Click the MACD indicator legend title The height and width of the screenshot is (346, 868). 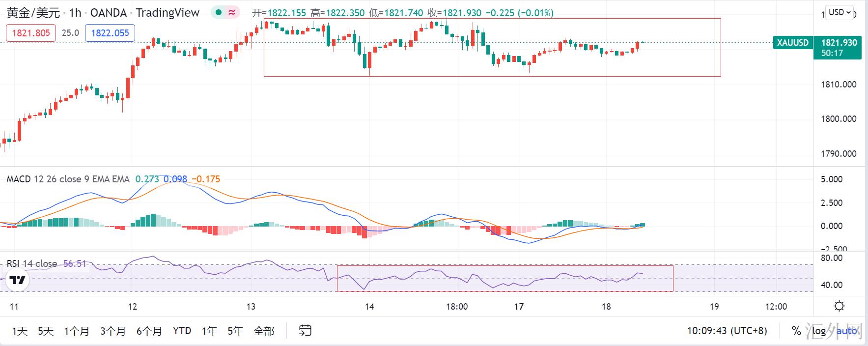pyautogui.click(x=68, y=179)
